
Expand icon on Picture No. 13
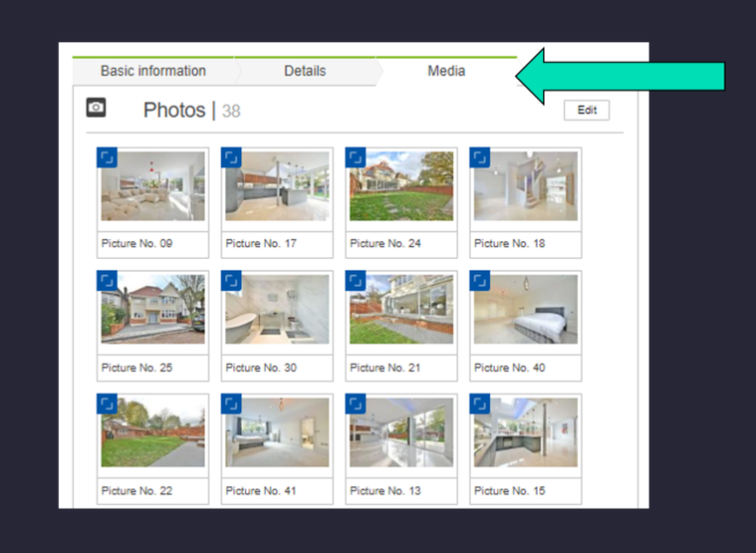tap(355, 404)
